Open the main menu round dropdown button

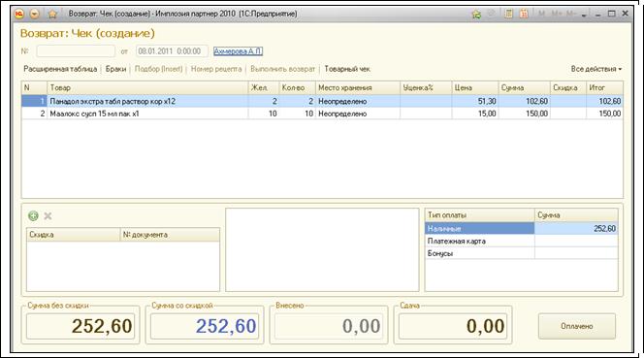tap(35, 14)
